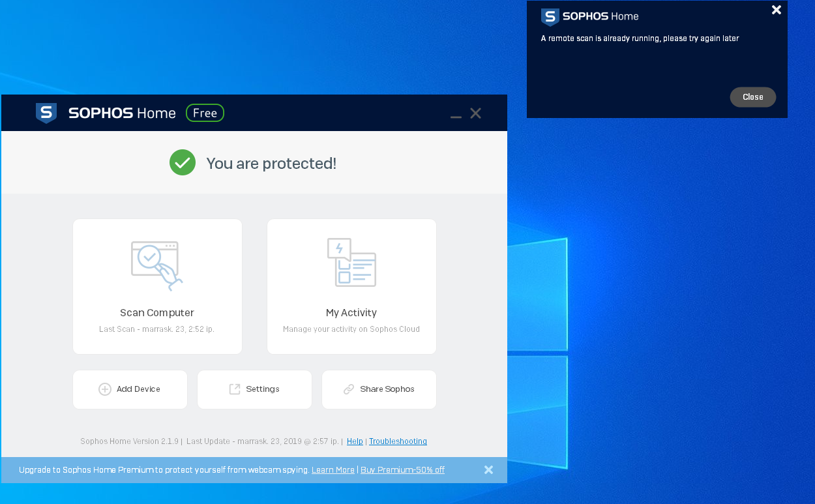Click the Buy Premium-50% off link

point(402,470)
